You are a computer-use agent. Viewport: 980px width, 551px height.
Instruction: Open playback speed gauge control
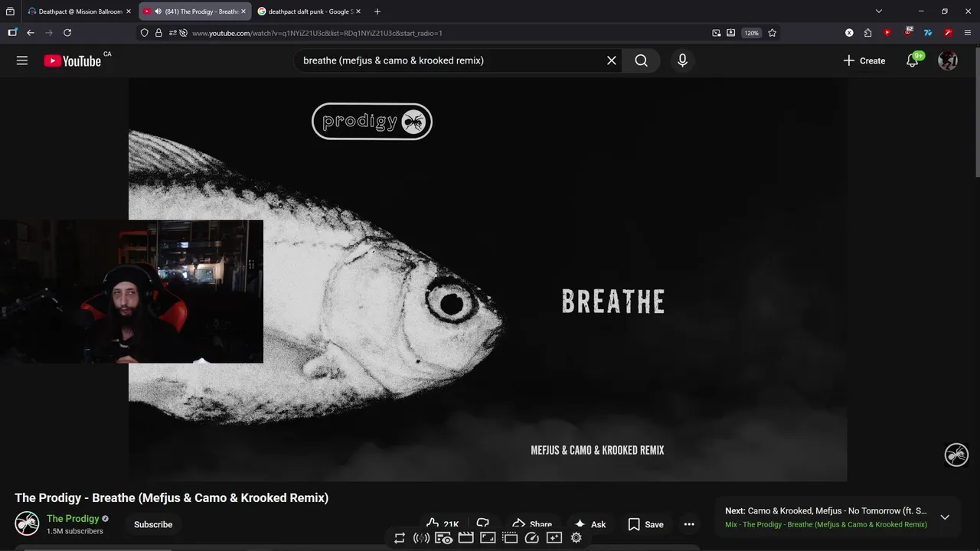tap(532, 538)
